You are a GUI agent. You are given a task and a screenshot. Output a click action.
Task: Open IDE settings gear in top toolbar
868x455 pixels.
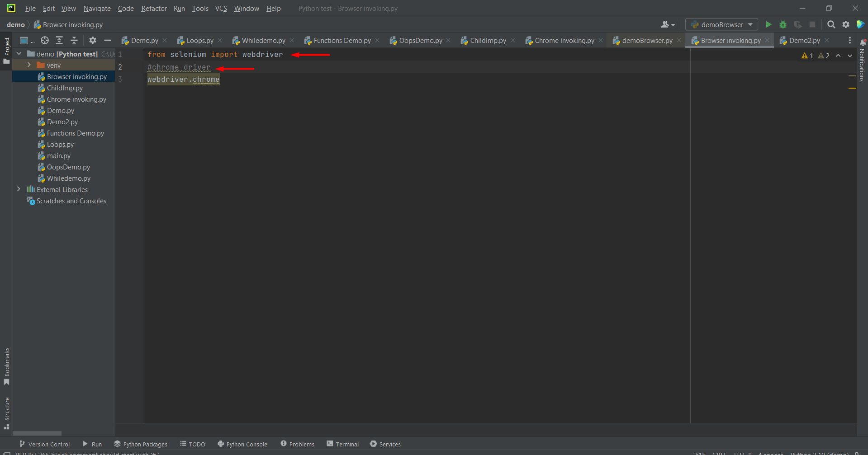coord(845,24)
